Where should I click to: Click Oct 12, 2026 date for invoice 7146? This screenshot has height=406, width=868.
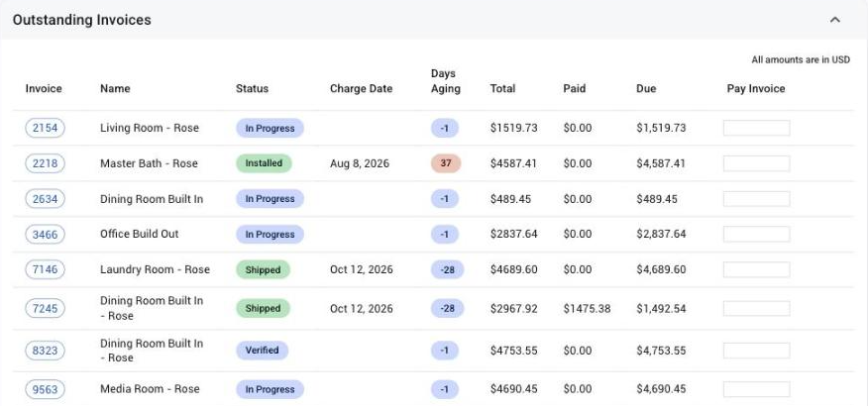click(362, 269)
